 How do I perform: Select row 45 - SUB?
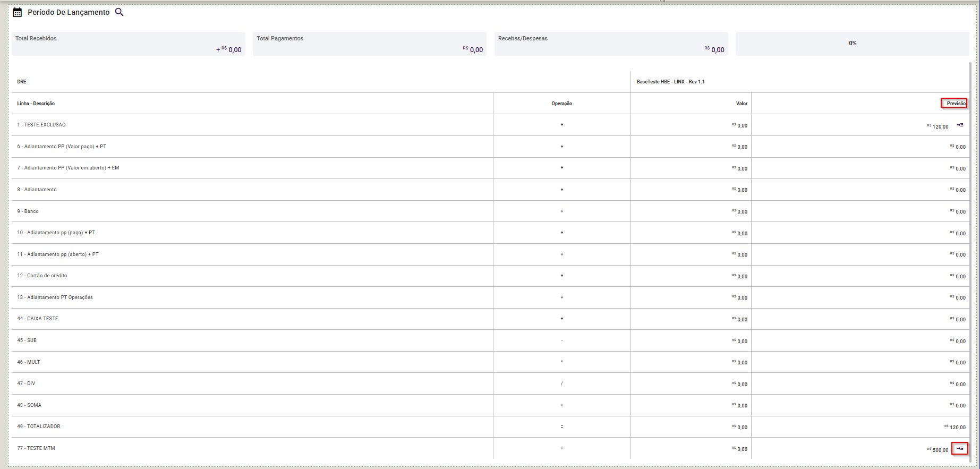point(491,340)
